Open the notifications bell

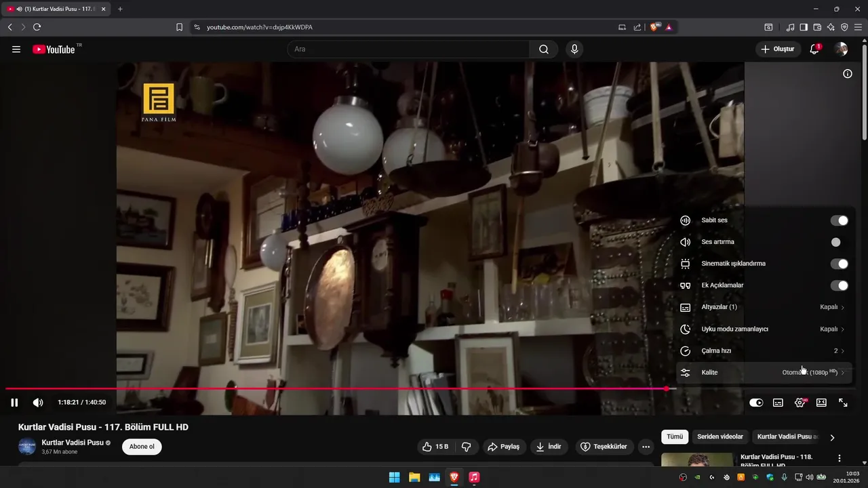pos(814,49)
